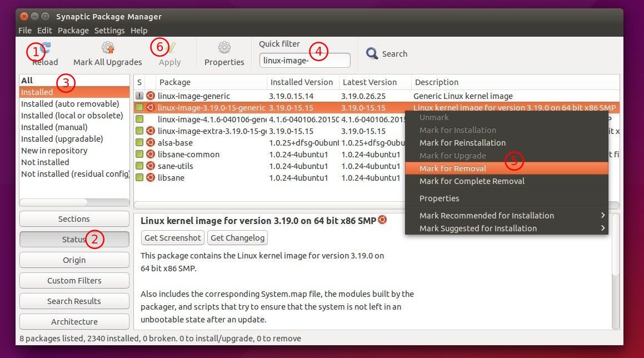Toggle status box for sane-utils
The image size is (644, 358).
(139, 166)
